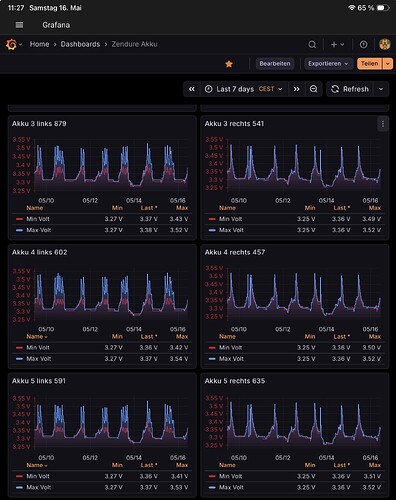Screen dimensions: 396x500
Task: Click red Min Volt color swatch in Akku 5 rechts
Action: (212, 476)
